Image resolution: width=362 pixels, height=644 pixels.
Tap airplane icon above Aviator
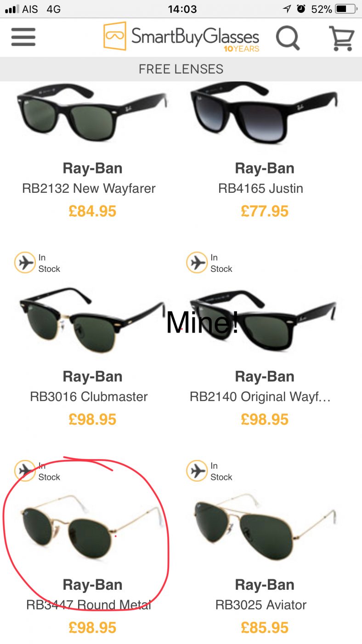click(x=197, y=471)
